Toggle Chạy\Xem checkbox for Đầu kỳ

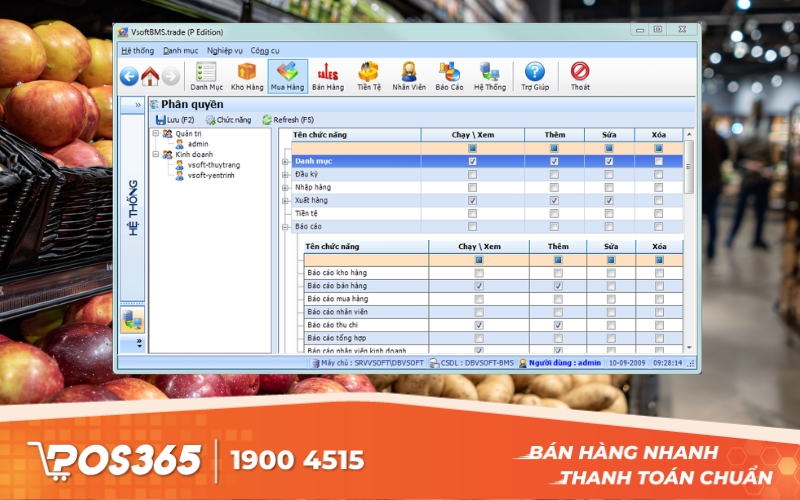point(472,174)
